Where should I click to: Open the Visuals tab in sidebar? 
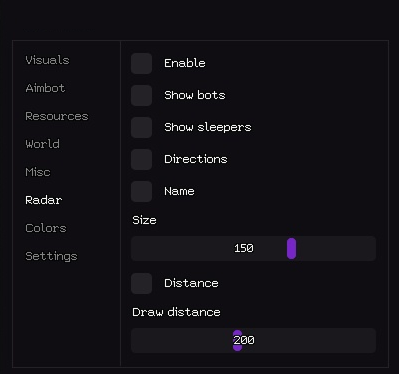47,60
